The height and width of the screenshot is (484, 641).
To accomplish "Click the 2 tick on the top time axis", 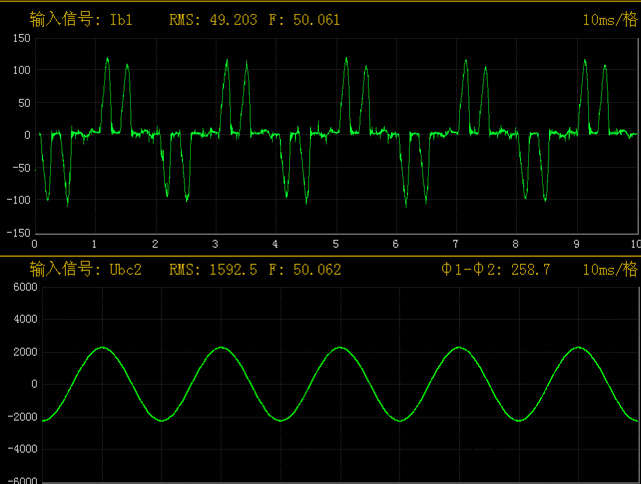I will [155, 244].
